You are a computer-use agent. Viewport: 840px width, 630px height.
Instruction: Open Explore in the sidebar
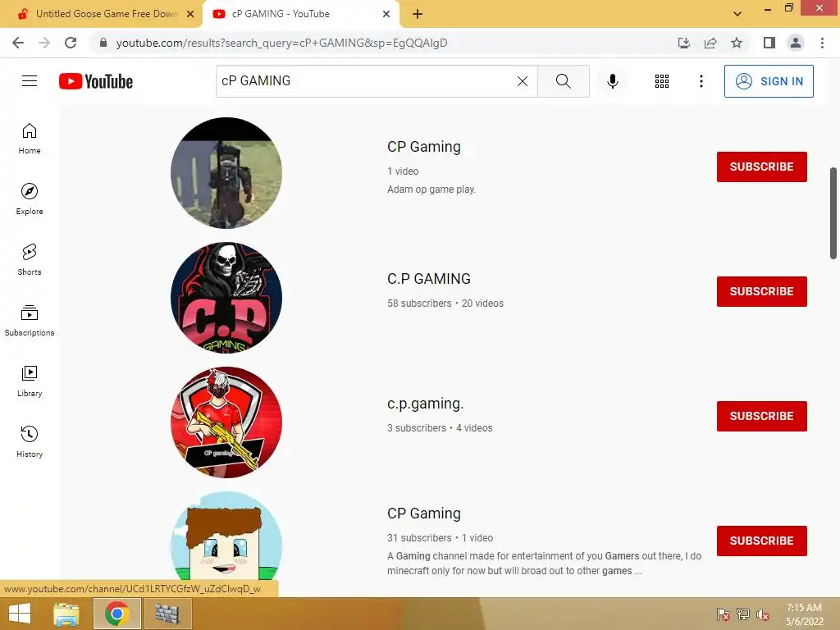click(30, 199)
